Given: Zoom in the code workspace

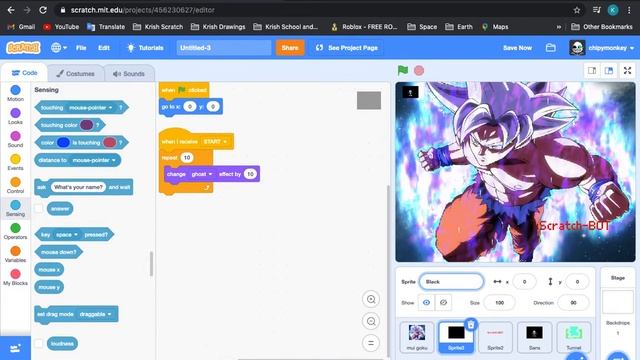Looking at the screenshot, I should pos(371,299).
